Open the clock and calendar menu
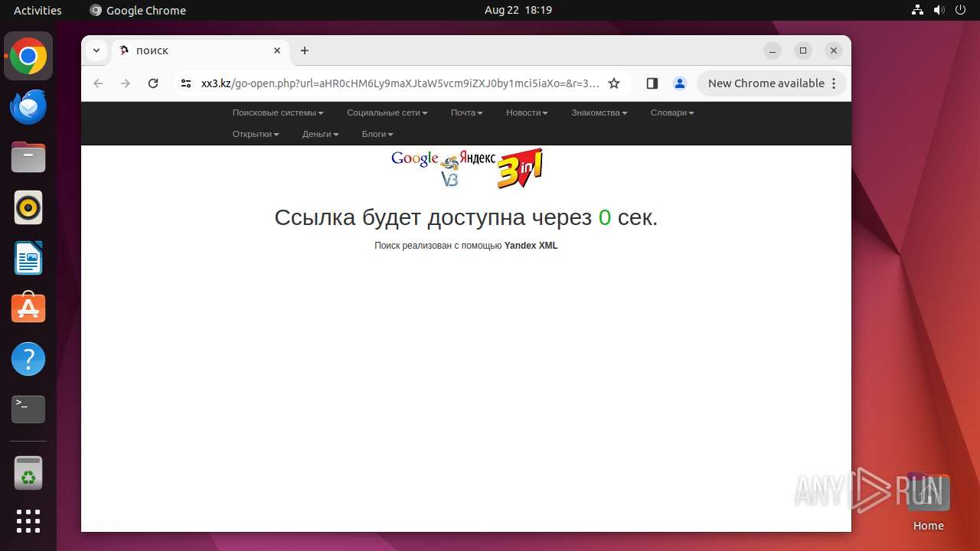980x551 pixels. tap(518, 10)
